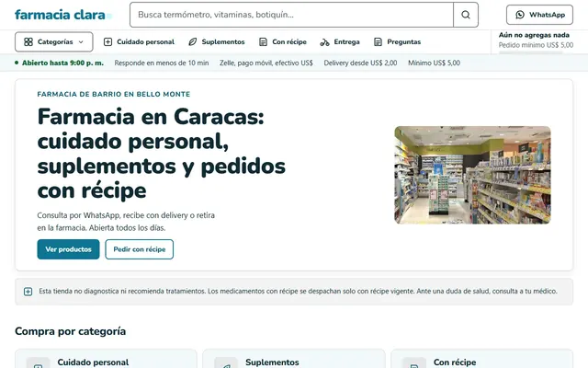Open the Cuidado personal category card
The height and width of the screenshot is (368, 588).
tap(106, 359)
